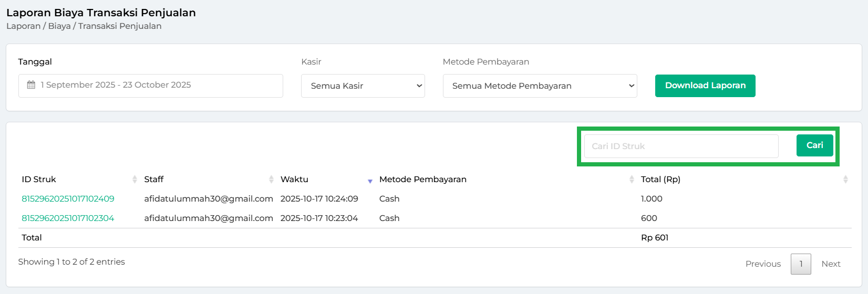
Task: Sort by Waktu column arrow
Action: tap(370, 181)
